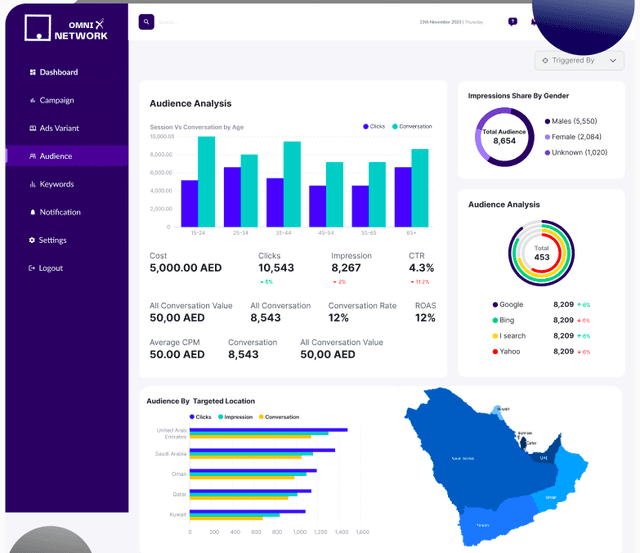Open the Campaign menu item

(56, 100)
